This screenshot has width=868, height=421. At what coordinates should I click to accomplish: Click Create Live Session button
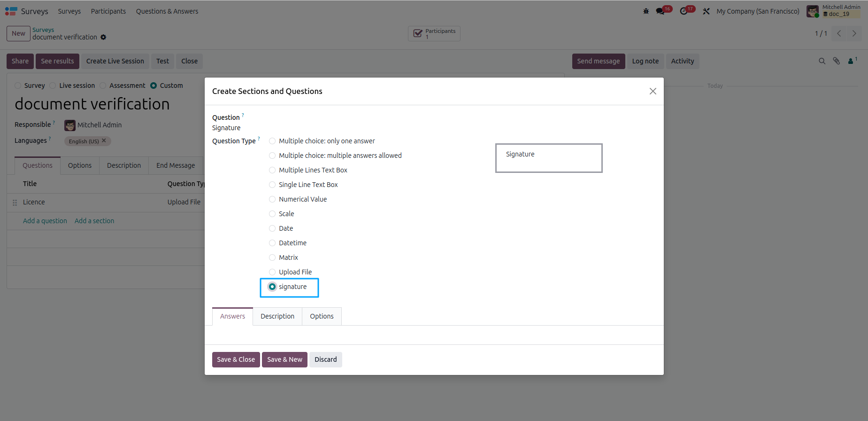click(115, 61)
